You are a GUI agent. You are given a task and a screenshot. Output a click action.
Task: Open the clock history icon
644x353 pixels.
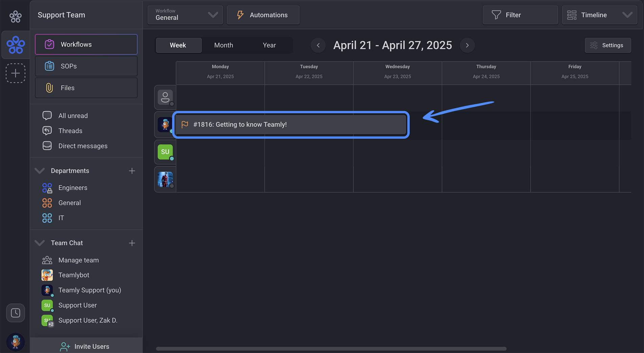click(x=16, y=313)
